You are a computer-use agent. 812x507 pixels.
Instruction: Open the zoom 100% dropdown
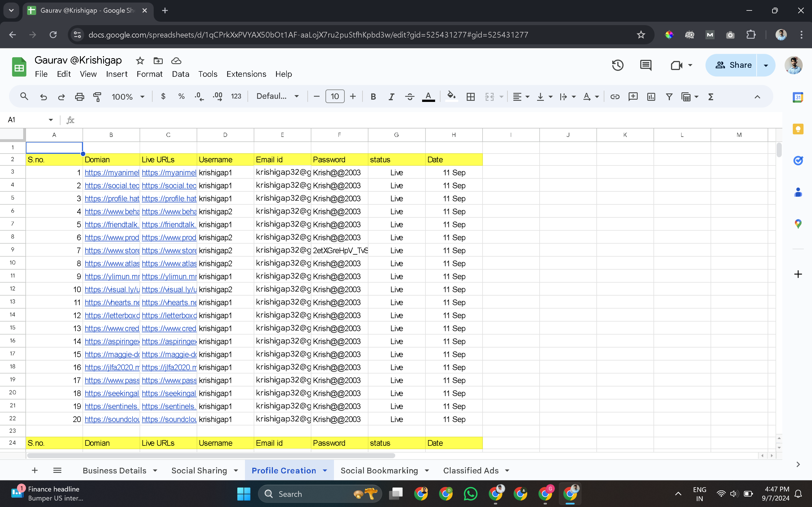(128, 97)
